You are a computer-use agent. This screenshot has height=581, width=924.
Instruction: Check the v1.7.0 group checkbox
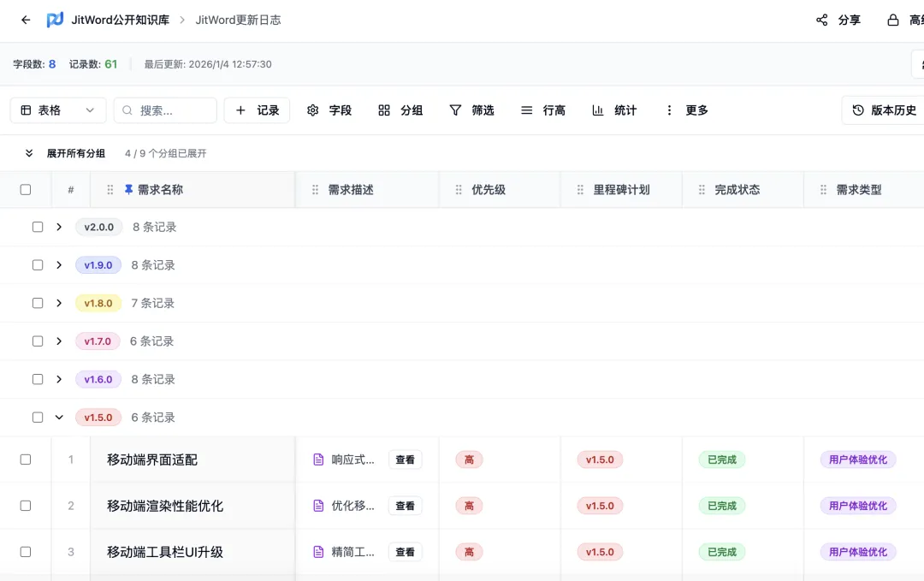(x=38, y=341)
